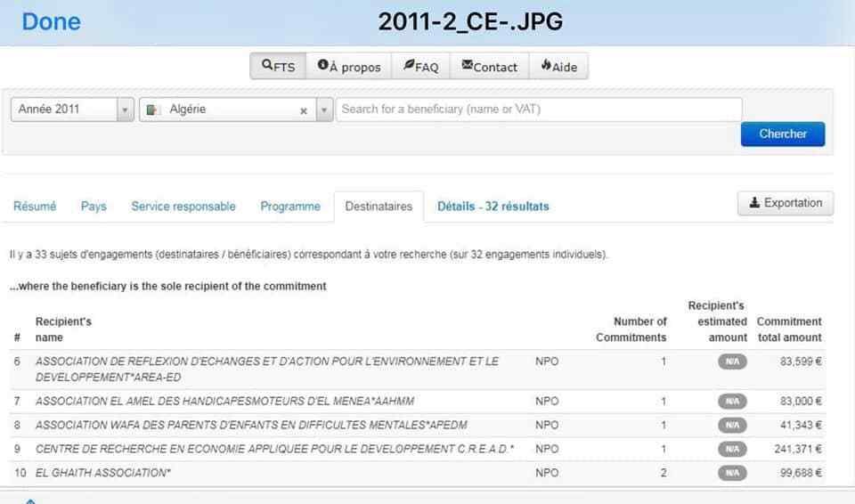Expand the Année 2011 dropdown
Viewport: 855px width, 504px height.
(x=126, y=110)
